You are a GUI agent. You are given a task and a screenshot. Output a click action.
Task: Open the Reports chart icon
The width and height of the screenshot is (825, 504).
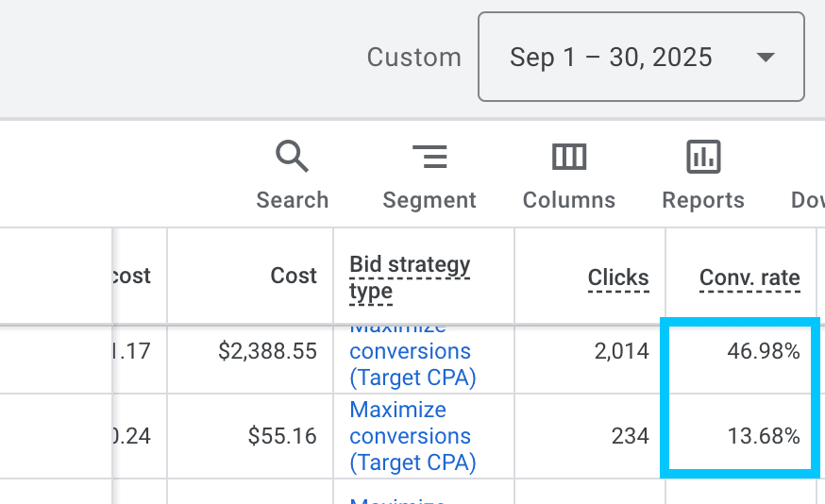703,157
